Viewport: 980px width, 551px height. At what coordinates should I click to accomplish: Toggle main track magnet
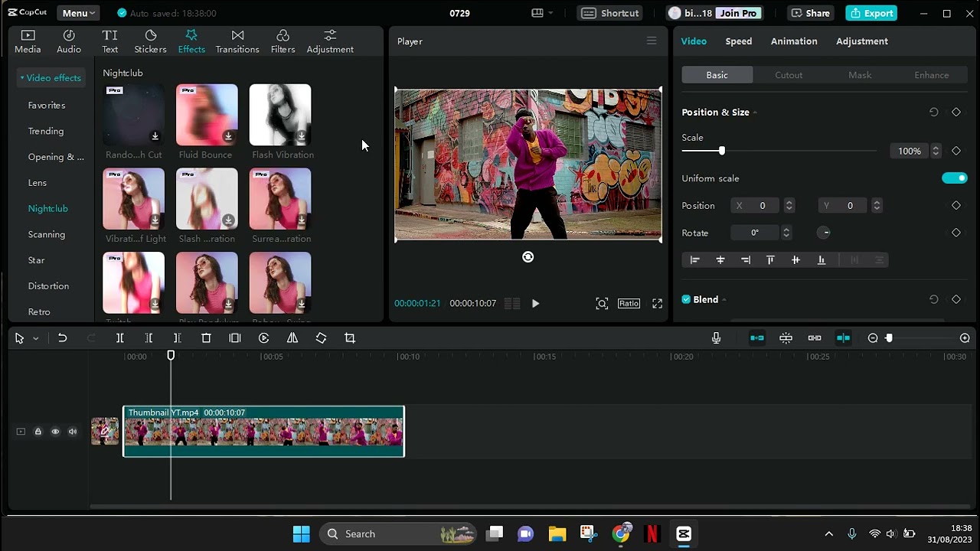click(757, 338)
